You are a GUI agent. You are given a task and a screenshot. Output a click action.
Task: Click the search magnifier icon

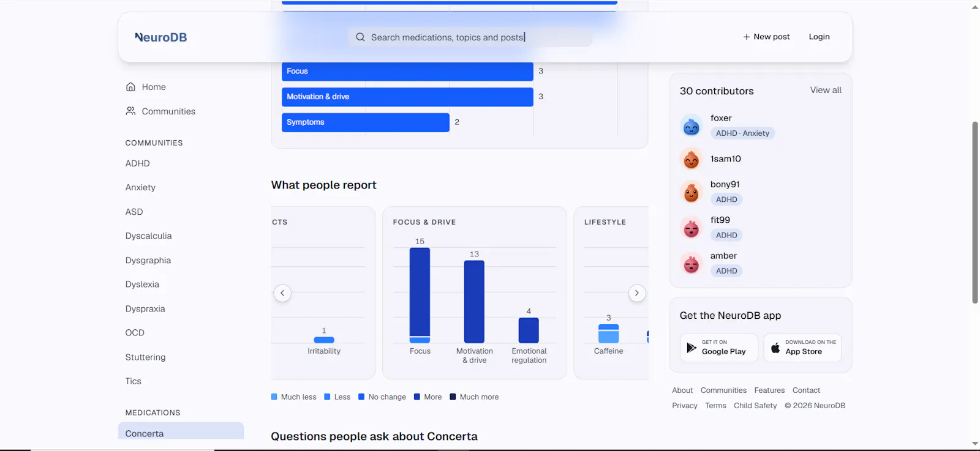coord(360,37)
